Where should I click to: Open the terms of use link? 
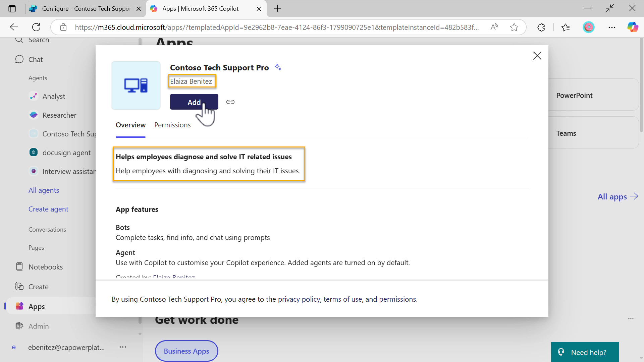click(x=343, y=299)
